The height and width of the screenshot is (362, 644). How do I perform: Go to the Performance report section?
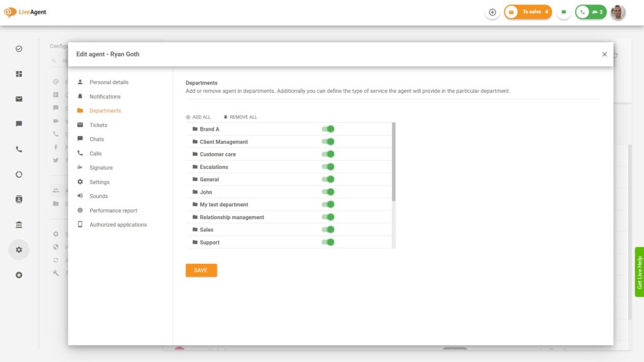113,211
